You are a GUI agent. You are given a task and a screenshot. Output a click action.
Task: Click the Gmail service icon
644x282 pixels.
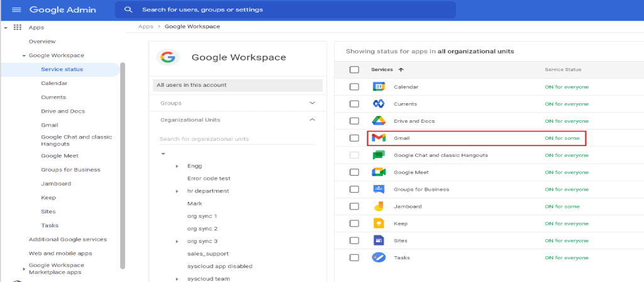[378, 138]
